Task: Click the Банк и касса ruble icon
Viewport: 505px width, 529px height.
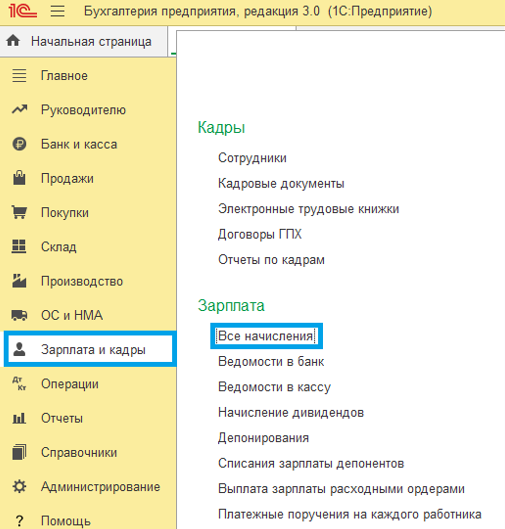Action: tap(19, 144)
